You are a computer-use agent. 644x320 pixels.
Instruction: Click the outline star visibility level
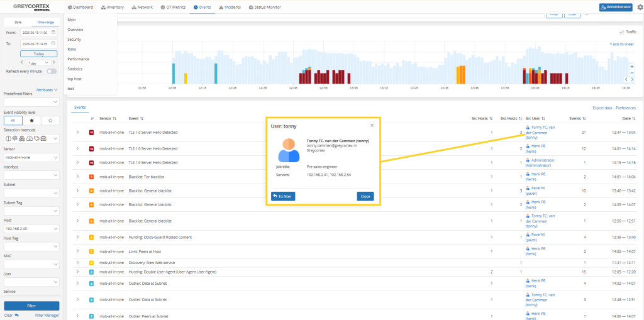coord(51,119)
